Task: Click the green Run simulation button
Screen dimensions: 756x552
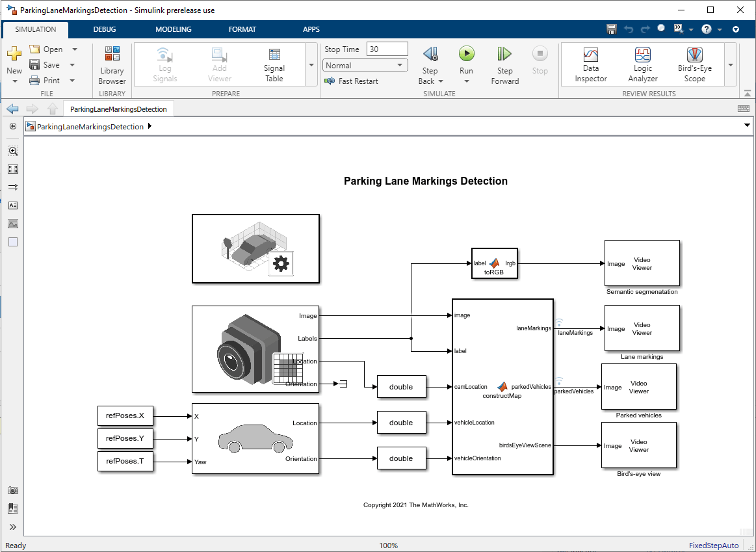Action: pos(466,54)
